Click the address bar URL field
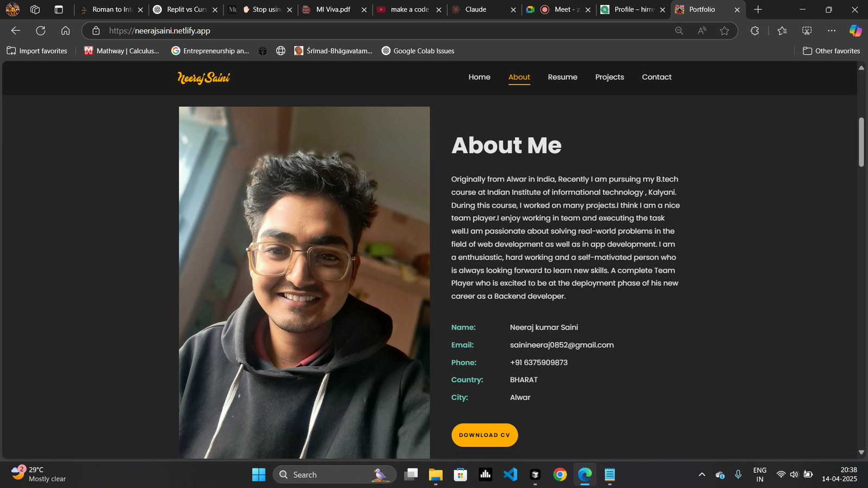Image resolution: width=868 pixels, height=488 pixels. [x=380, y=31]
